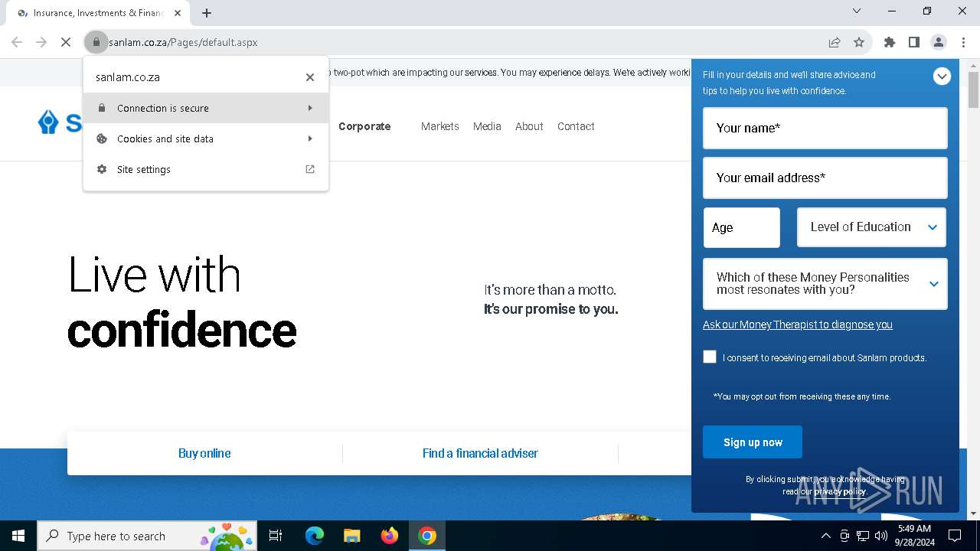The height and width of the screenshot is (551, 980).
Task: Launch Microsoft Edge from the taskbar
Action: point(315,536)
